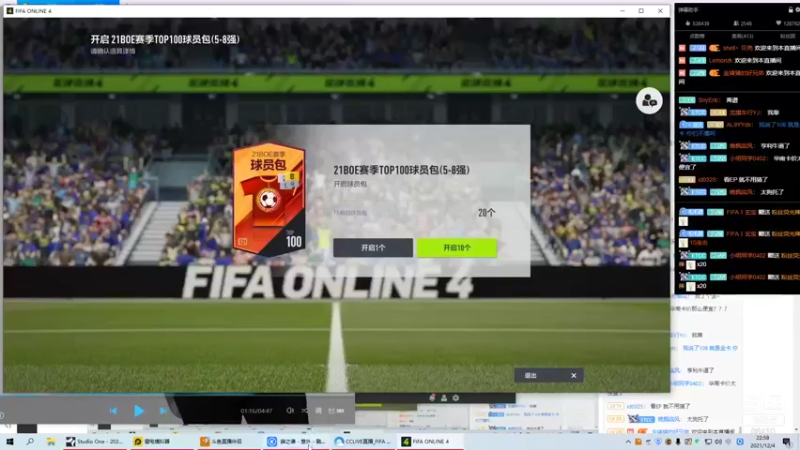Open Windows taskbar search
Screen dimensions: 800x450
[x=30, y=442]
